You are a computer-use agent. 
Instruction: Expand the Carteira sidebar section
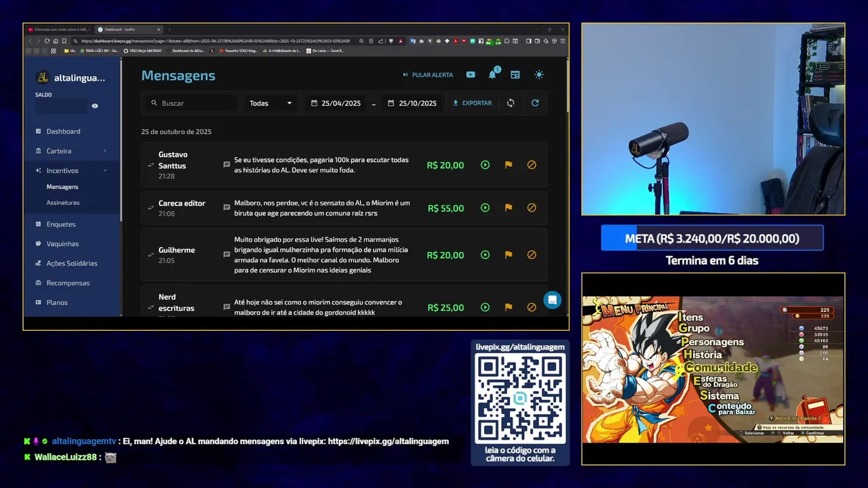pyautogui.click(x=71, y=150)
